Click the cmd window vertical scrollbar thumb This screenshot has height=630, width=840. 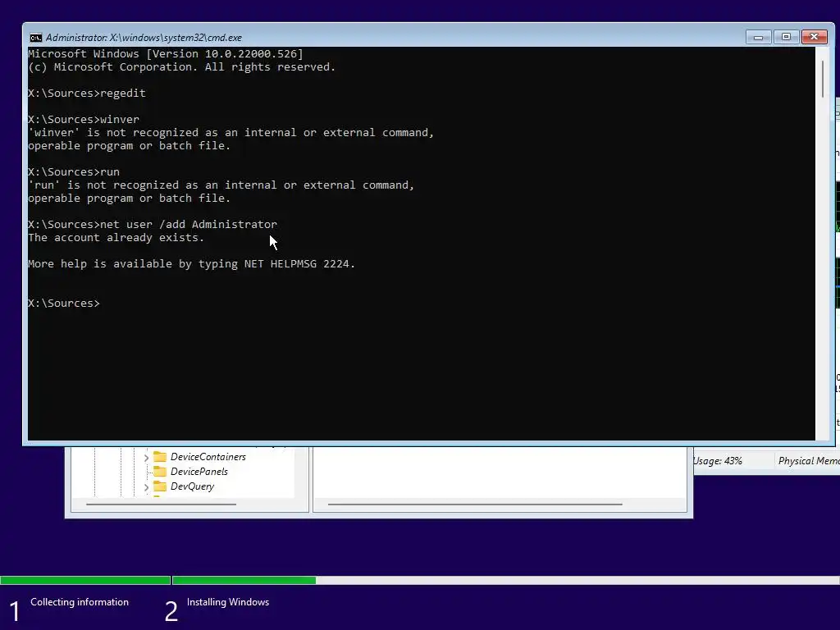click(823, 80)
